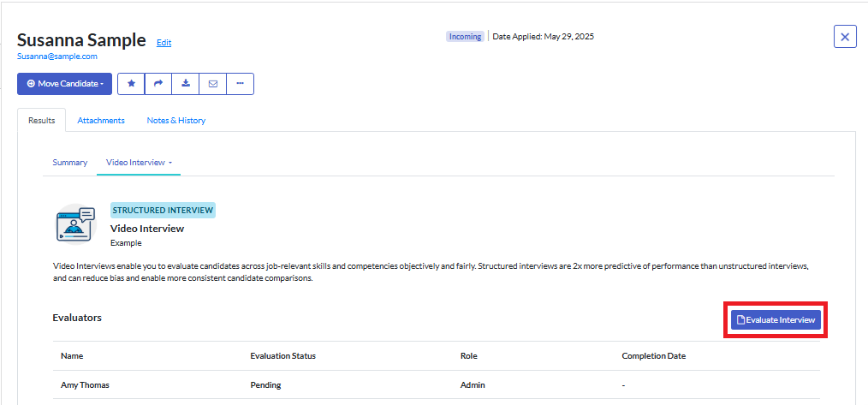868x405 pixels.
Task: Open the Notes & History tab
Action: tap(176, 120)
